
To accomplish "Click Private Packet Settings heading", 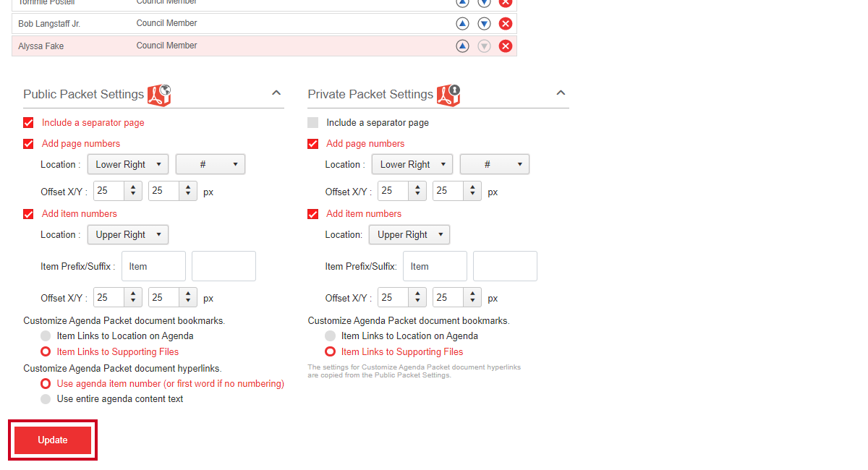I will pos(370,94).
